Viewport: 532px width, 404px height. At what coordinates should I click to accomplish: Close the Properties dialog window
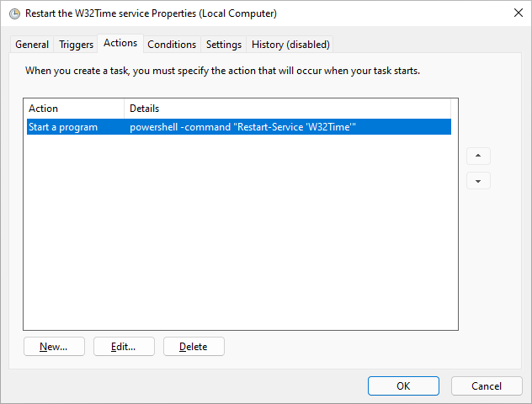pos(518,13)
